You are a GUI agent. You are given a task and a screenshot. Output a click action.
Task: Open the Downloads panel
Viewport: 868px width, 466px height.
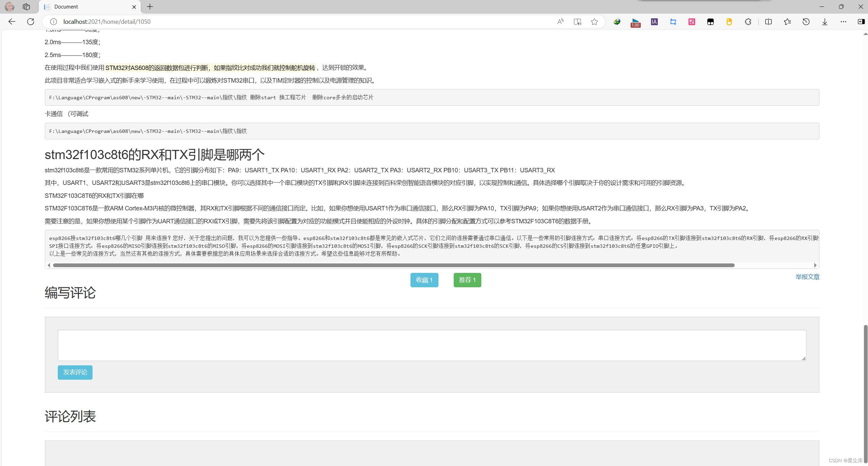(x=824, y=22)
